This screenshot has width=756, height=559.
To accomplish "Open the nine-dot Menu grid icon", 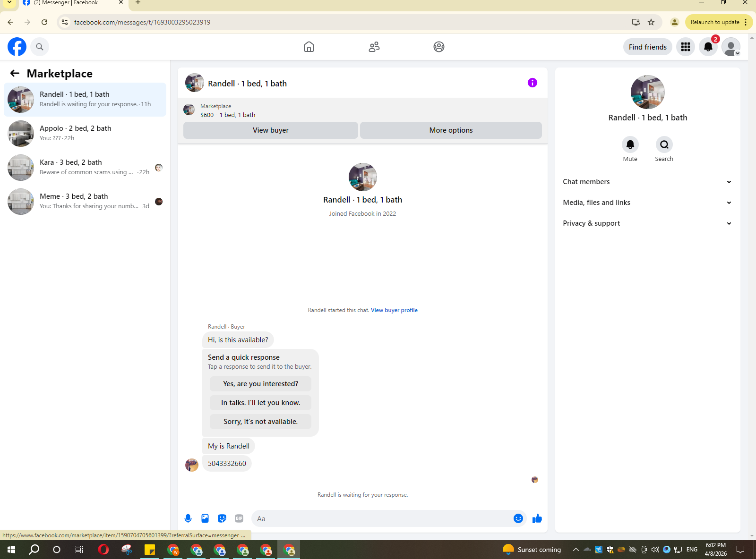I will [x=686, y=47].
